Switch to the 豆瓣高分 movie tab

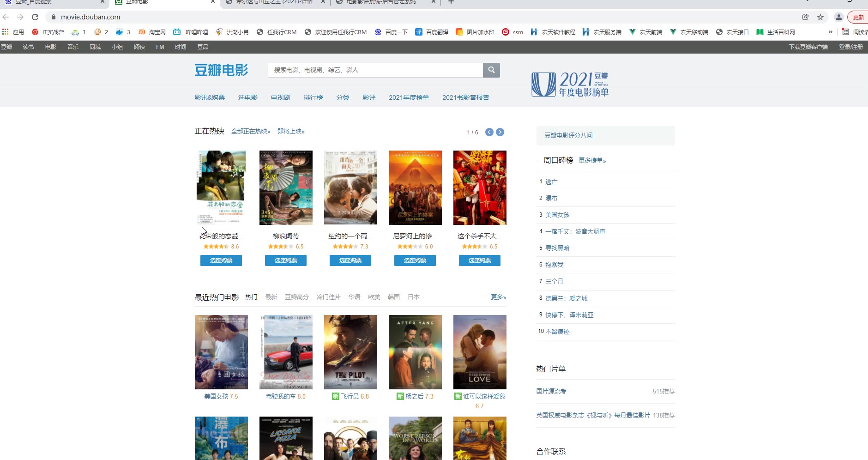pos(296,297)
